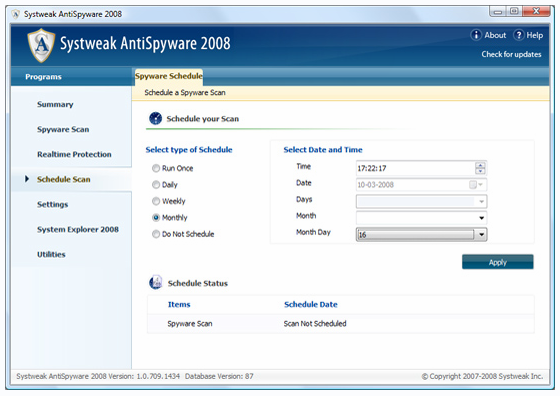Click version 1.0.709.1434 in status bar

coord(158,376)
